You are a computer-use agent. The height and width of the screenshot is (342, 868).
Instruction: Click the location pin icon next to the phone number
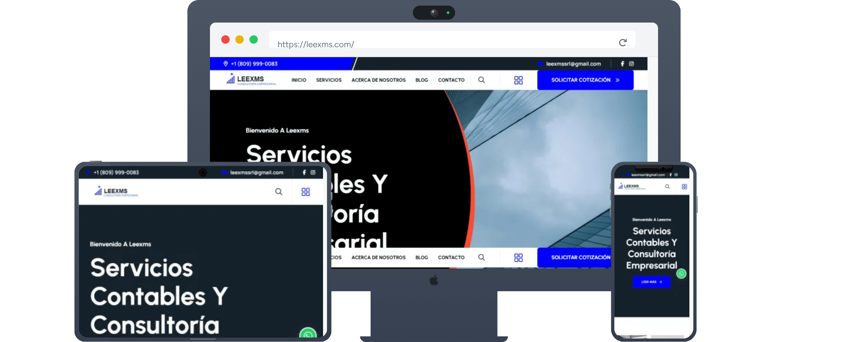pyautogui.click(x=225, y=64)
